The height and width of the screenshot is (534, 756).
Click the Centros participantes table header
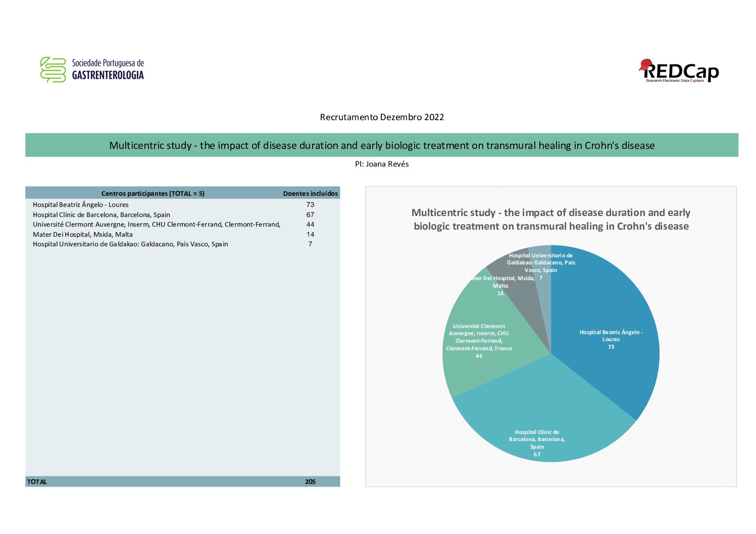(153, 193)
